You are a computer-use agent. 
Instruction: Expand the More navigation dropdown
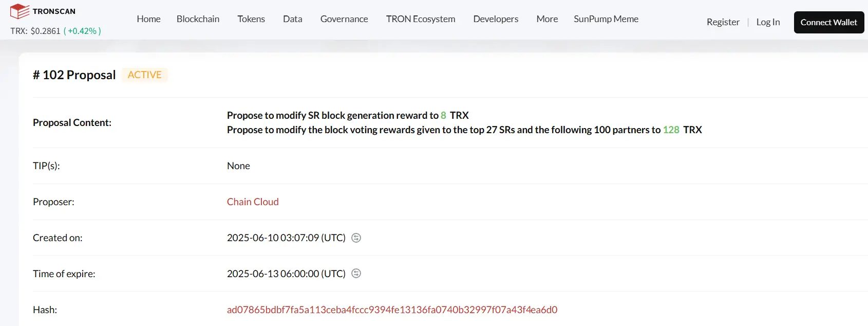coord(546,19)
